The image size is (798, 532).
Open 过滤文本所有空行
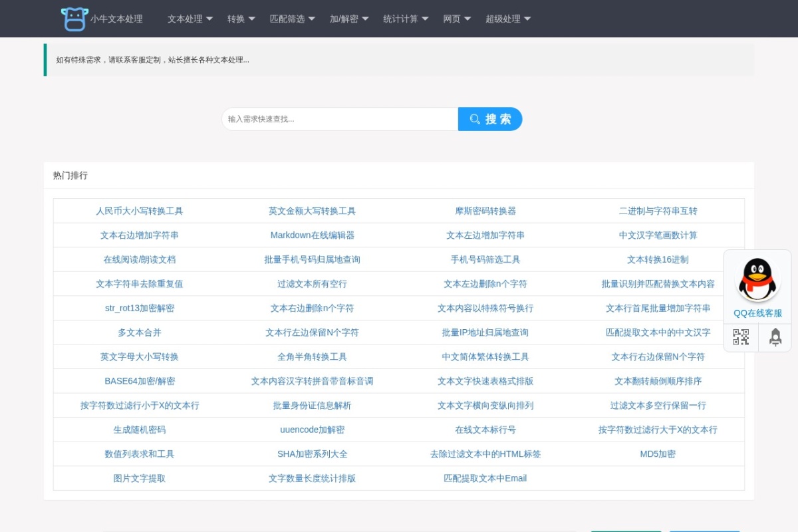click(x=313, y=284)
